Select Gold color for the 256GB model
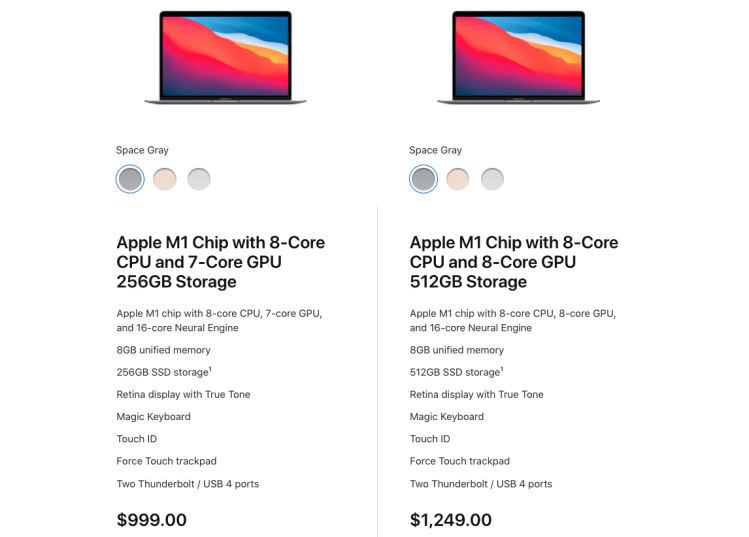The width and height of the screenshot is (749, 537). [164, 179]
